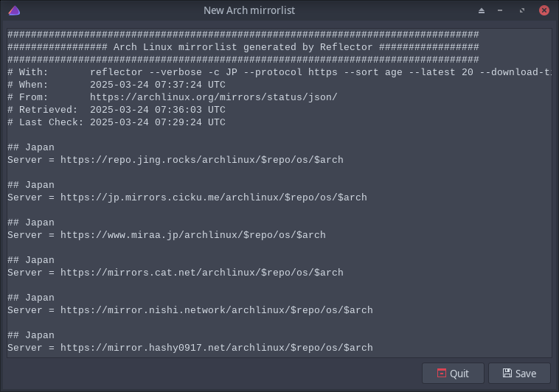Click the '# From:' archlinux.org URL line
Screen dimensions: 559x392
click(x=173, y=97)
